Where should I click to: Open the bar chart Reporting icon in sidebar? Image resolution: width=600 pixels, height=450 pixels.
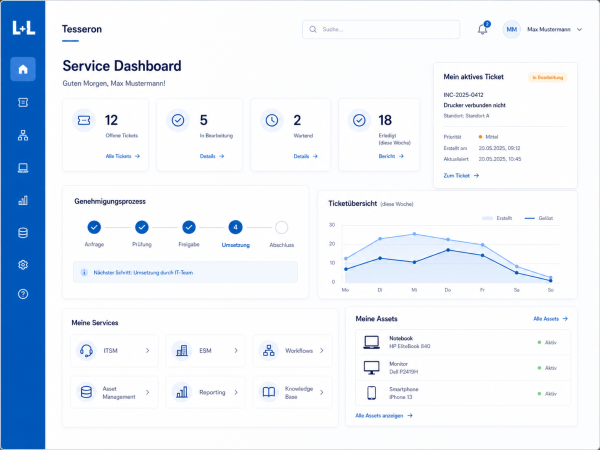(x=23, y=200)
